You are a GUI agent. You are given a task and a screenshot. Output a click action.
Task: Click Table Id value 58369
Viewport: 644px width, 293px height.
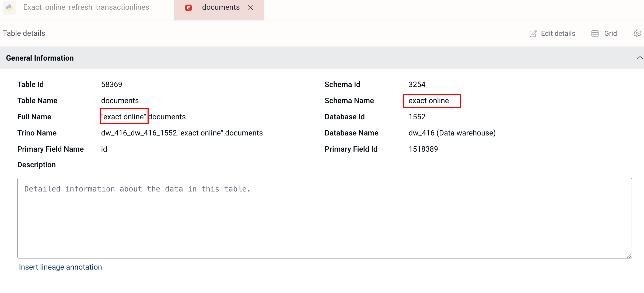pos(111,84)
